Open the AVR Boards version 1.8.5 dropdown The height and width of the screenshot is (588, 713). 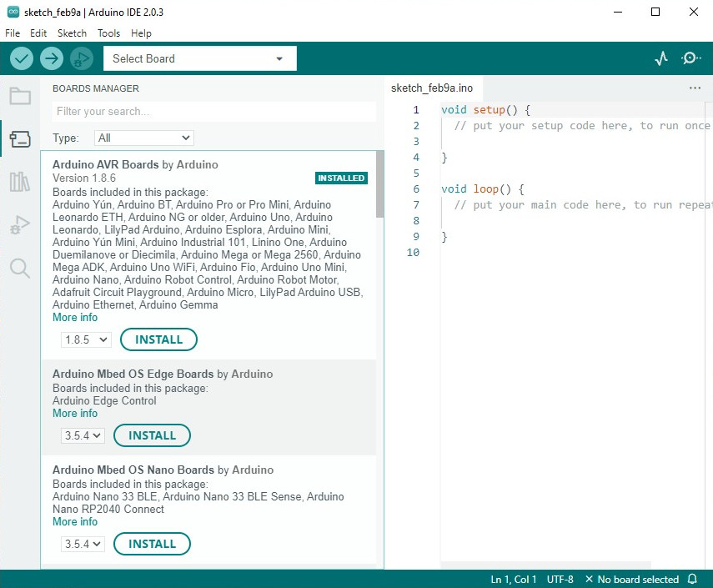[86, 339]
